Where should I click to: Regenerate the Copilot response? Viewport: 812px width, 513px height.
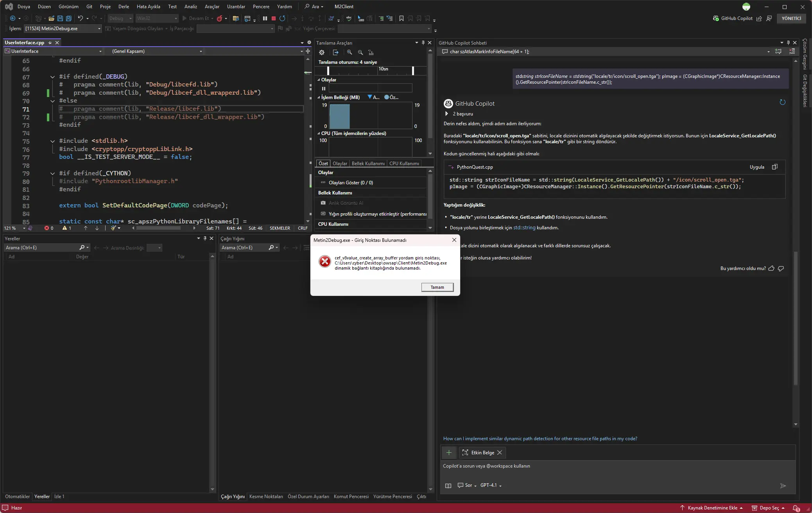[x=783, y=103]
